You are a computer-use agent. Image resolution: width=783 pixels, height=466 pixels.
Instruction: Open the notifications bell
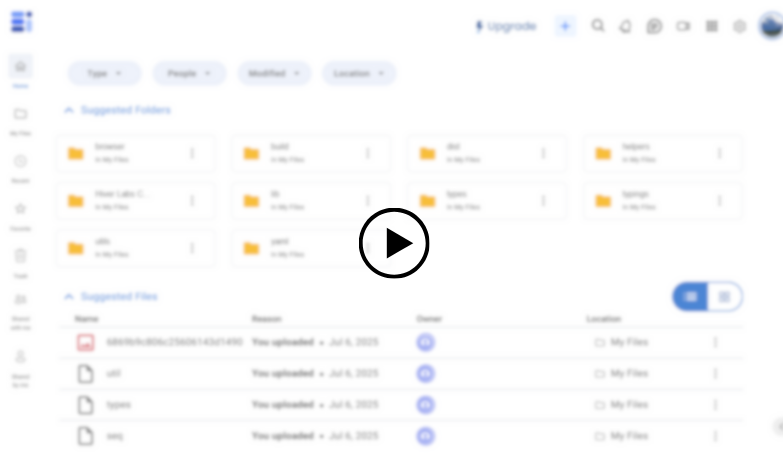[x=626, y=26]
